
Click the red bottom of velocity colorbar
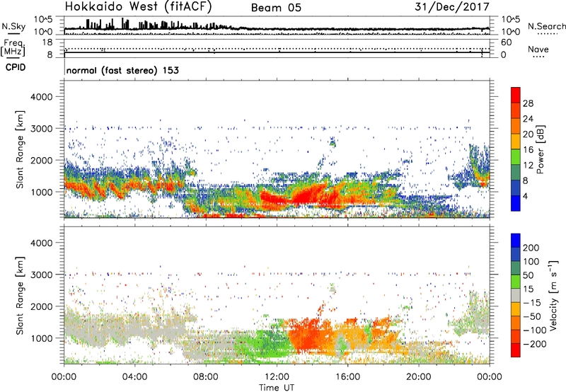516,350
